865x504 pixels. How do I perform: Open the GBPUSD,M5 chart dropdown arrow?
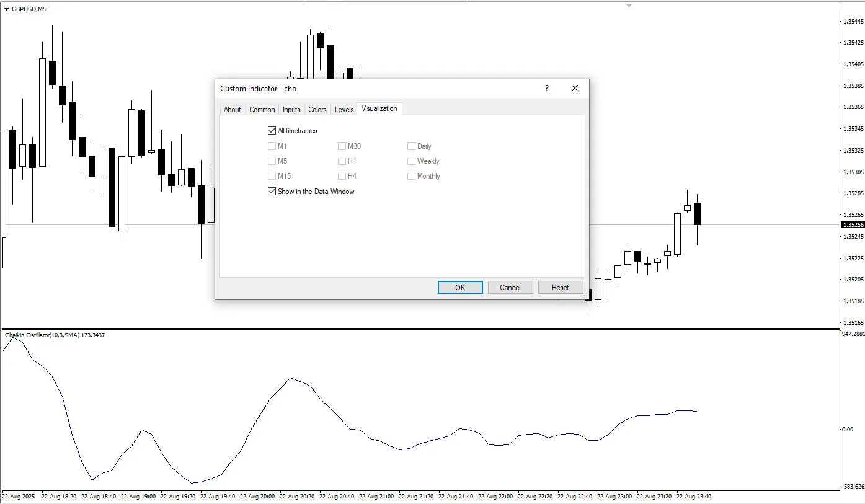(6, 9)
